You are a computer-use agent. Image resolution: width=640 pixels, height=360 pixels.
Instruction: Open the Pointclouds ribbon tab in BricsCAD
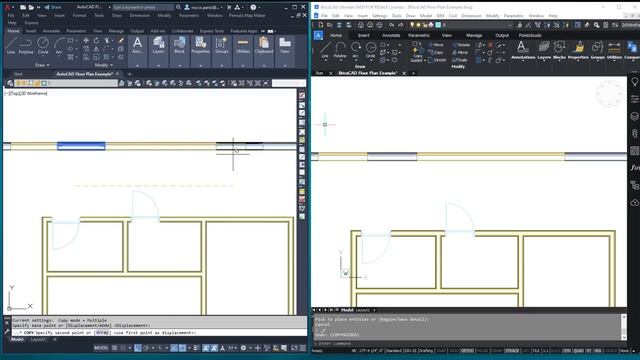coord(530,36)
